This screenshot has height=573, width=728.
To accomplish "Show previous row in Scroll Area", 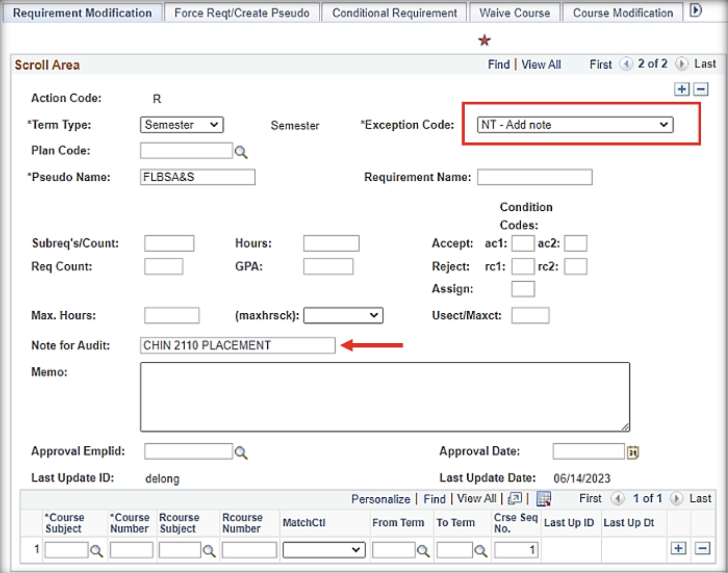I will 626,64.
